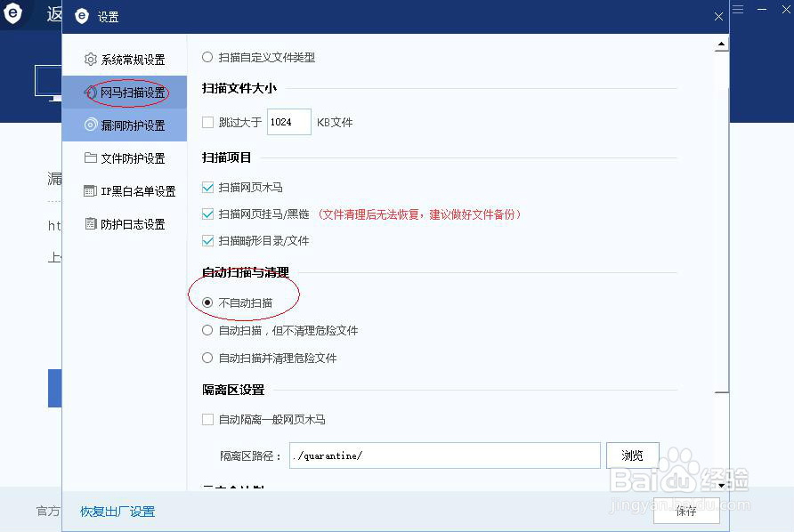The height and width of the screenshot is (532, 794).
Task: Click the log icon beside 防护日志设置
Action: [90, 223]
